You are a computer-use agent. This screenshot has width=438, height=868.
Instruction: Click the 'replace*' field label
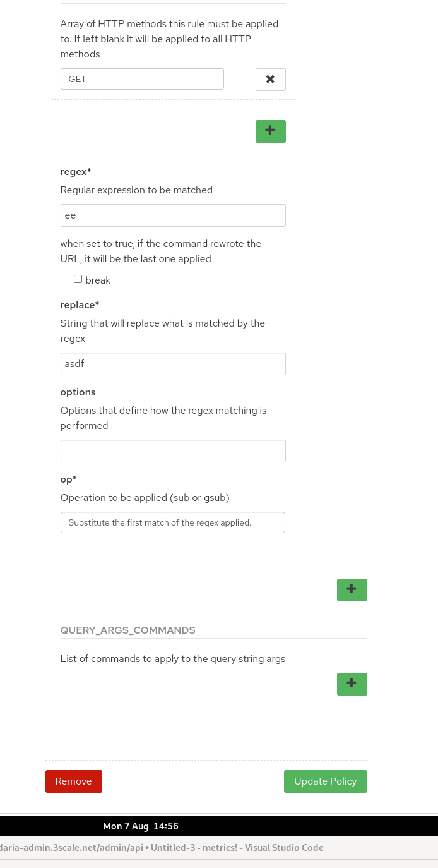[x=80, y=305]
